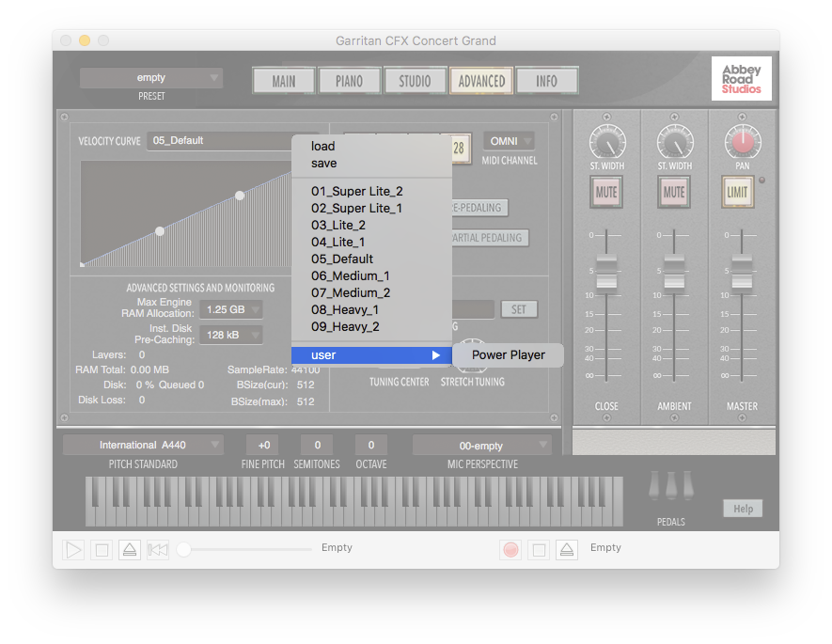
Task: Click the sostenuto (middle) pedal
Action: (671, 485)
